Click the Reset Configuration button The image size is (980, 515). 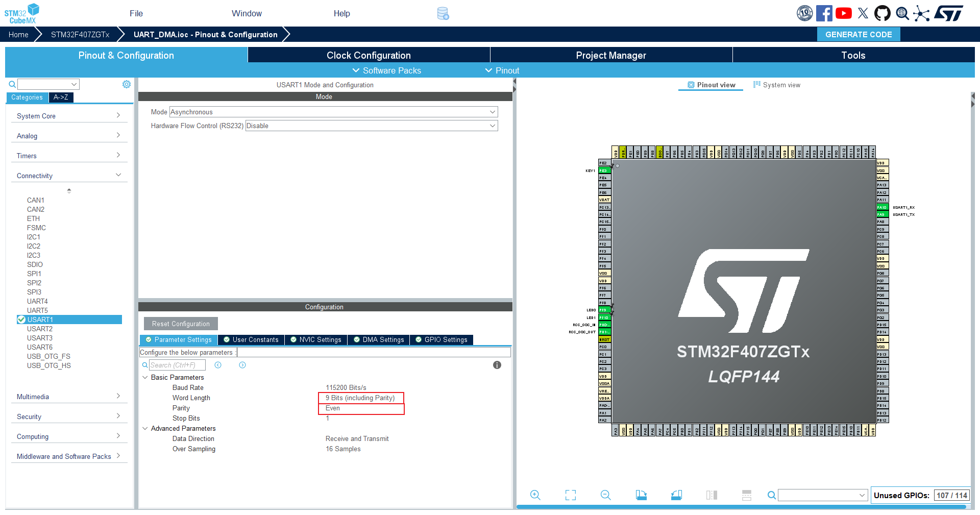tap(181, 324)
